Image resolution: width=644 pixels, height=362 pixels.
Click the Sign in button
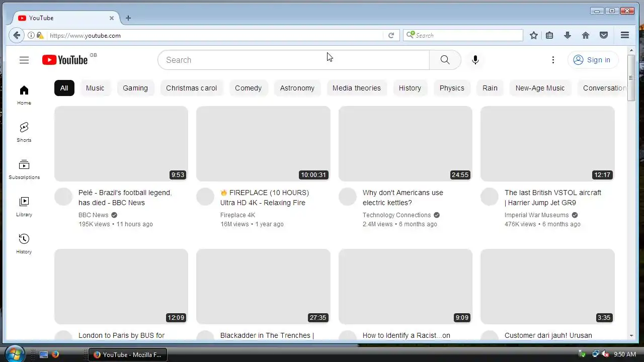(593, 60)
